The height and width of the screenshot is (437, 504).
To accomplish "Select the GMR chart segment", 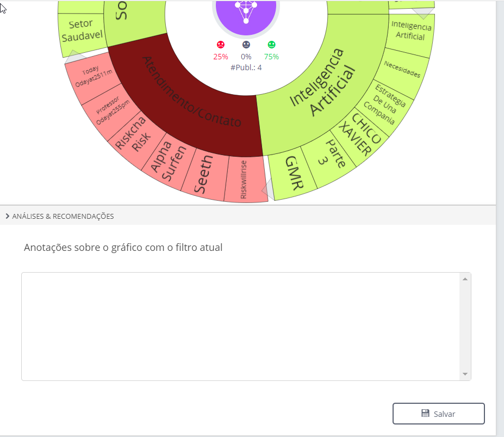I will coord(294,174).
